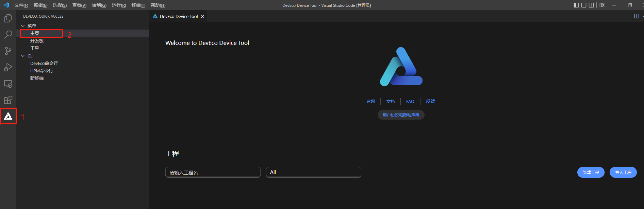Click the 新建工程 button
The height and width of the screenshot is (209, 644).
click(591, 172)
